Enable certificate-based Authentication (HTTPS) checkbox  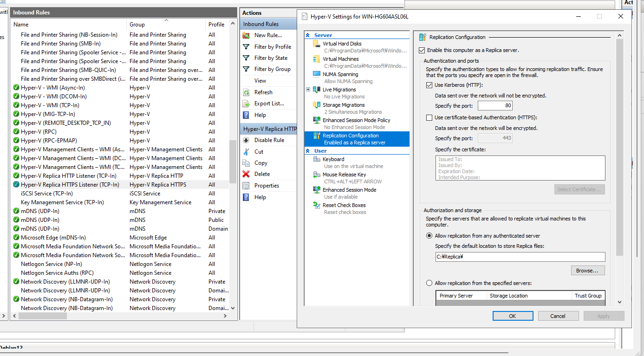429,117
